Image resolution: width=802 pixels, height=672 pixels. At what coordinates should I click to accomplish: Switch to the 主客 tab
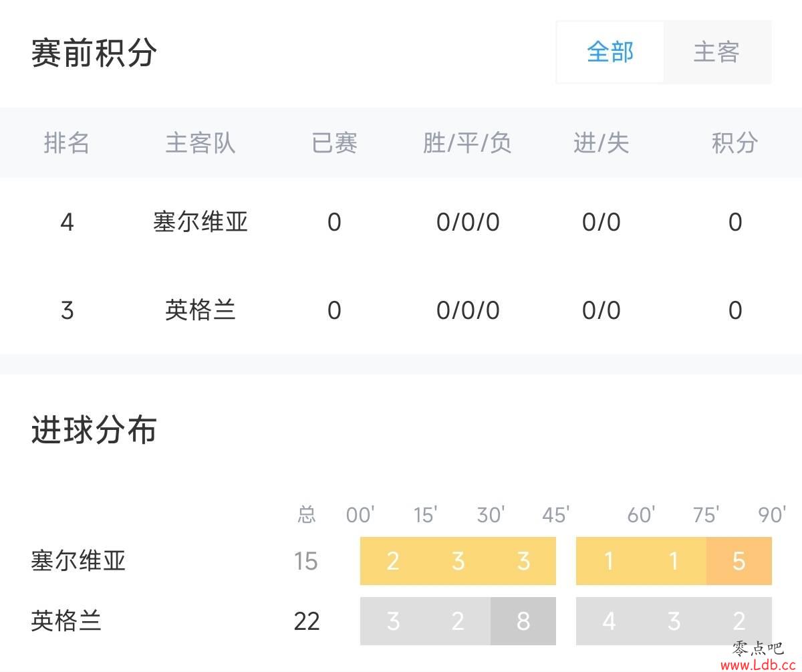tap(716, 52)
